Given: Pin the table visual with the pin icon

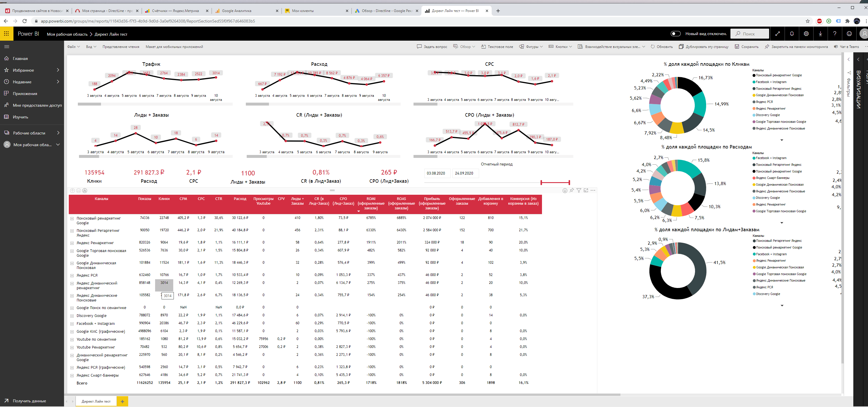Looking at the screenshot, I should (572, 190).
